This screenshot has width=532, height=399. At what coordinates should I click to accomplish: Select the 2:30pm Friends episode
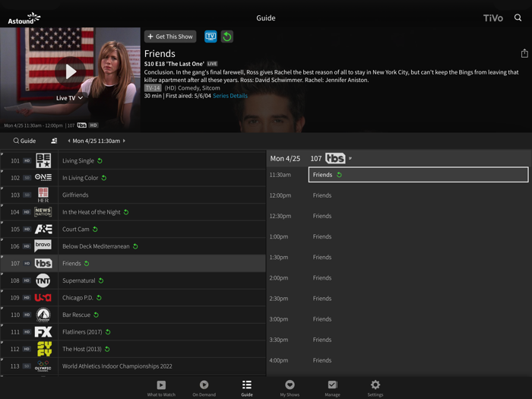click(418, 298)
